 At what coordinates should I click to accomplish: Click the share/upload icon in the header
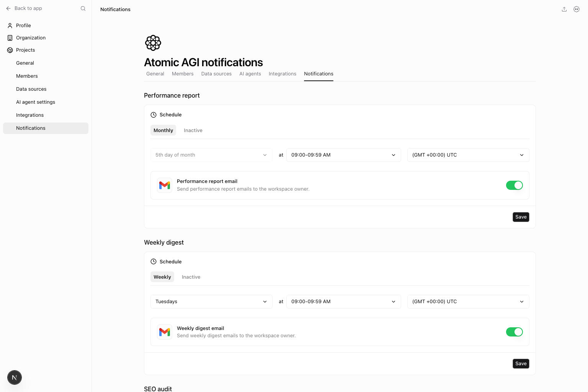point(564,9)
